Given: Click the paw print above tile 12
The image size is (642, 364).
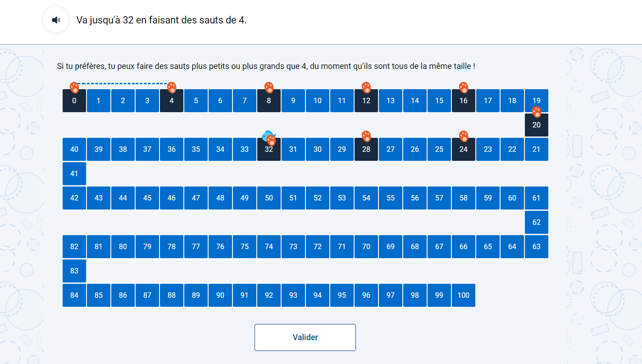Looking at the screenshot, I should 366,87.
